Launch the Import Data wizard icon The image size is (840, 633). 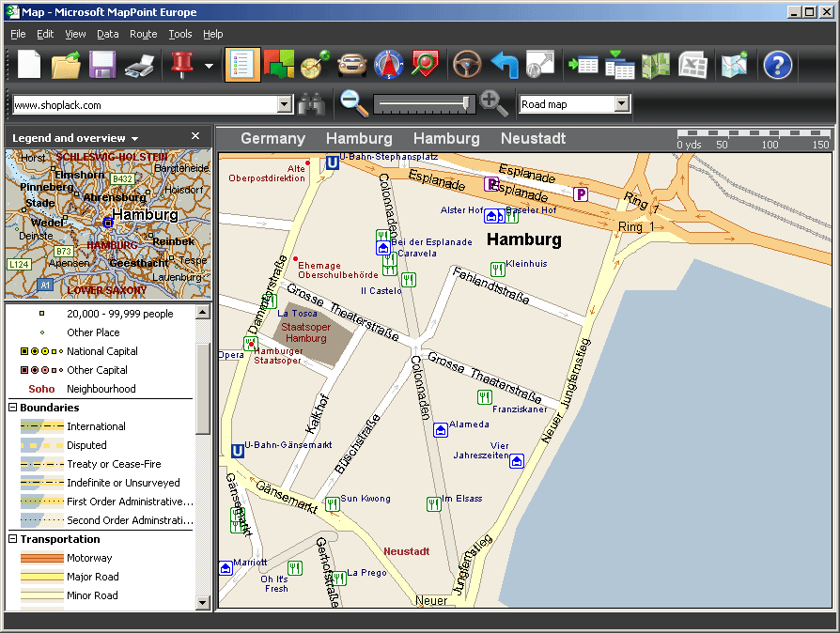[x=583, y=65]
